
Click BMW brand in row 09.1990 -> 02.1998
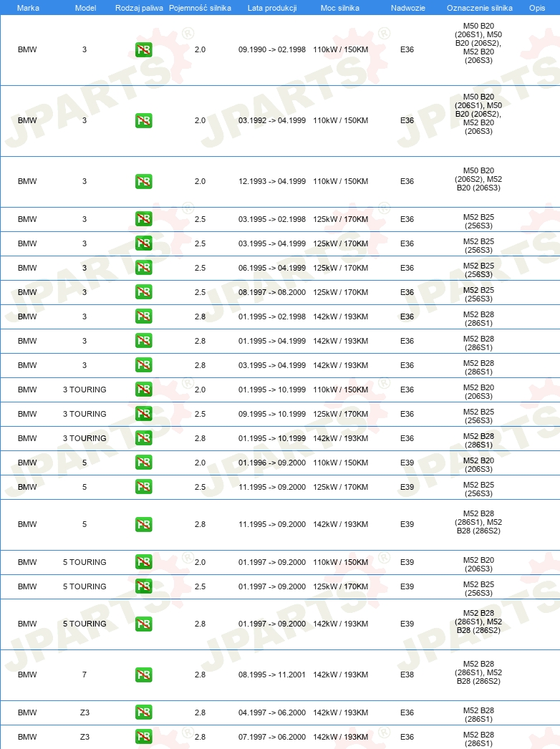coord(27,49)
